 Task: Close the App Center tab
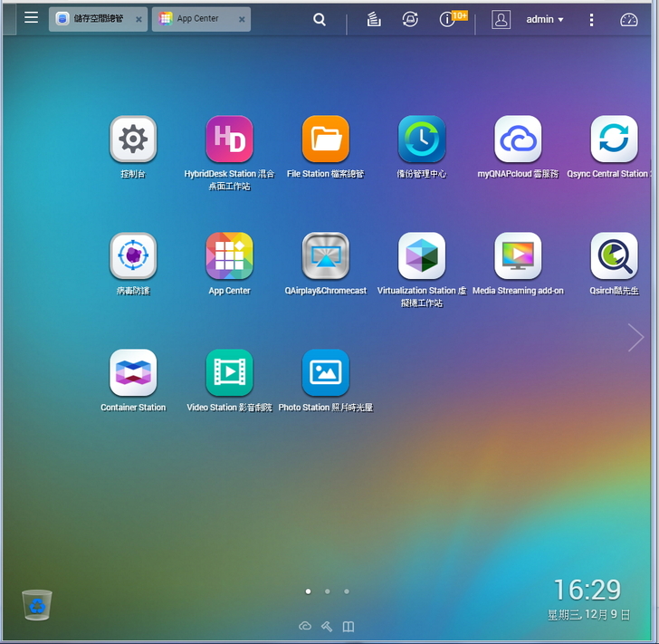pos(242,19)
